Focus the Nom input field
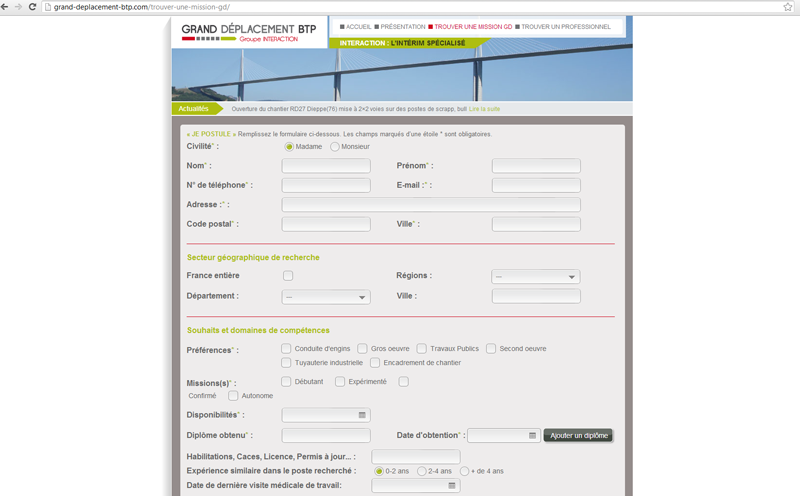 (326, 166)
